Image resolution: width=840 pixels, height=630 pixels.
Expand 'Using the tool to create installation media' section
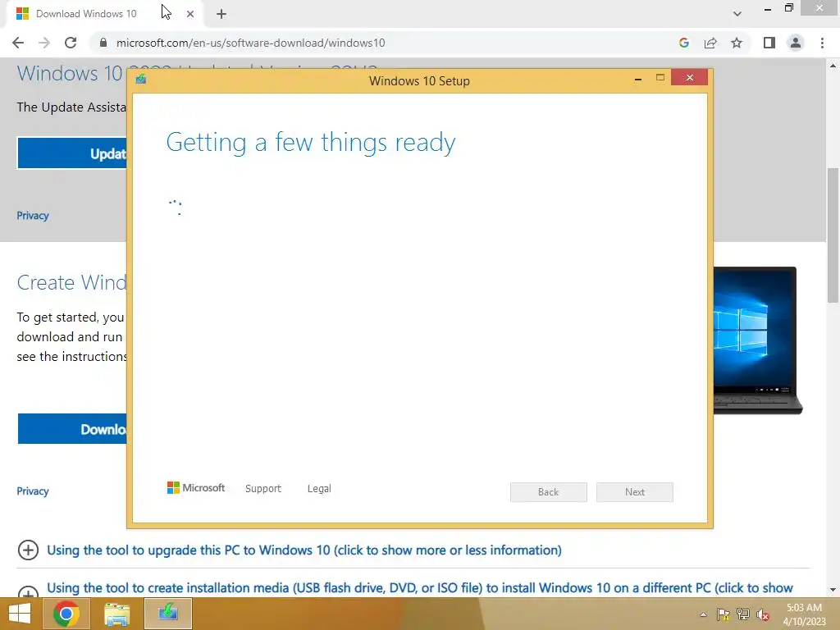[x=420, y=588]
